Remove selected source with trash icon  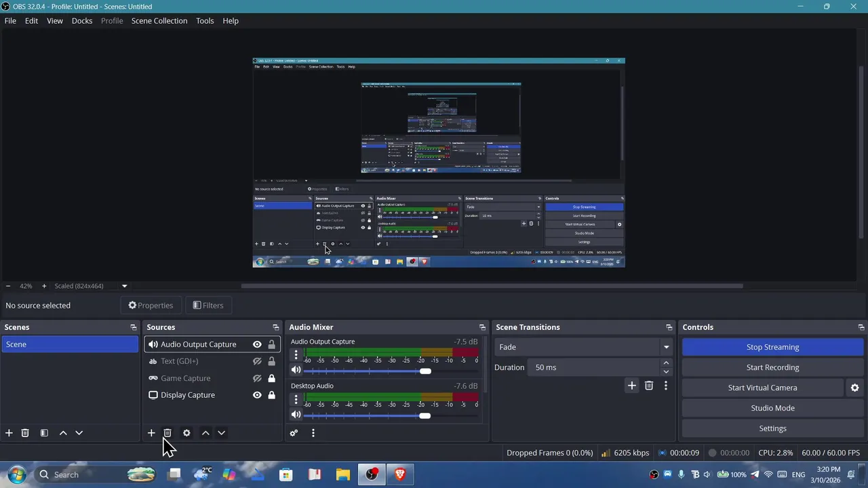167,433
